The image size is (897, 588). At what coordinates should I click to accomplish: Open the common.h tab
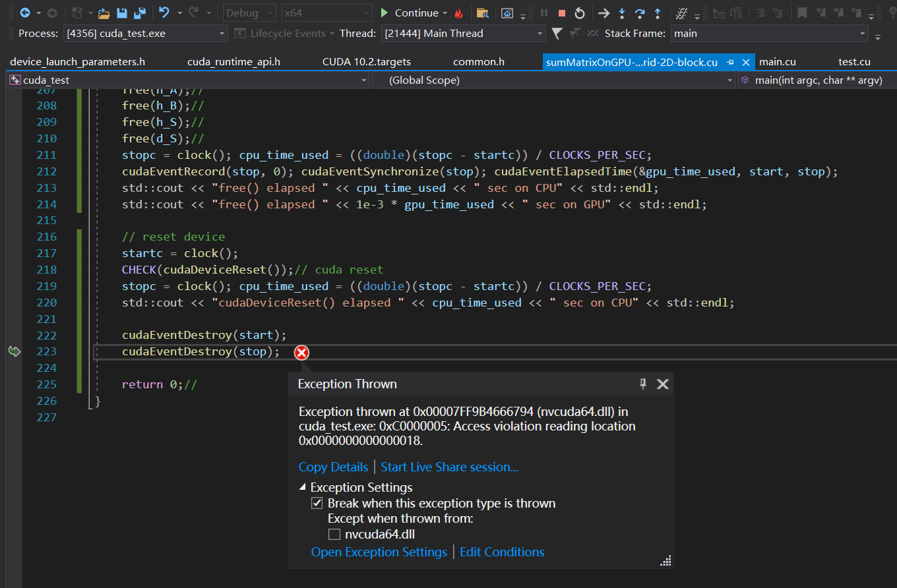[x=478, y=62]
